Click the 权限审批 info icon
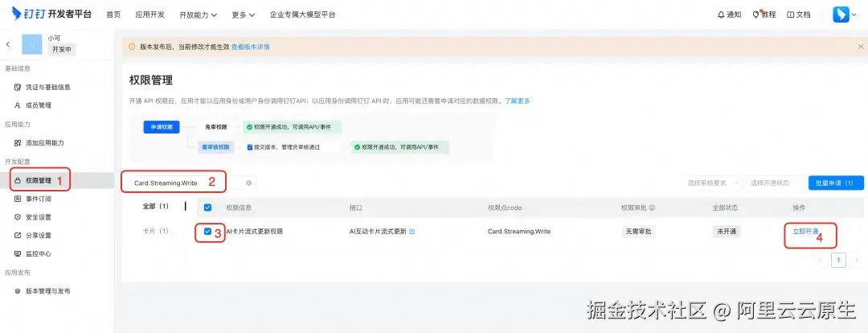The width and height of the screenshot is (868, 333). [652, 208]
